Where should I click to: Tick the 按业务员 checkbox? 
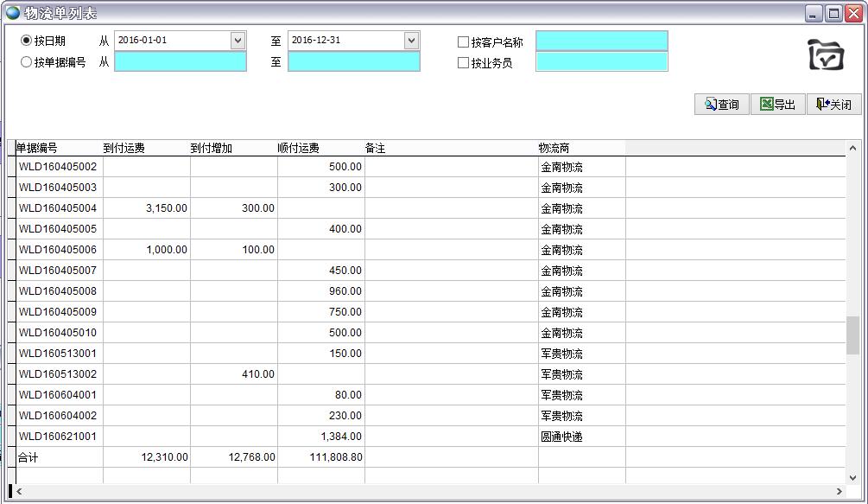tap(464, 63)
